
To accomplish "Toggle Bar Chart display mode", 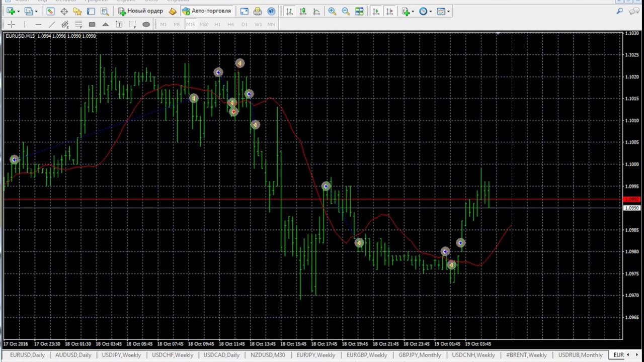I will pyautogui.click(x=289, y=11).
